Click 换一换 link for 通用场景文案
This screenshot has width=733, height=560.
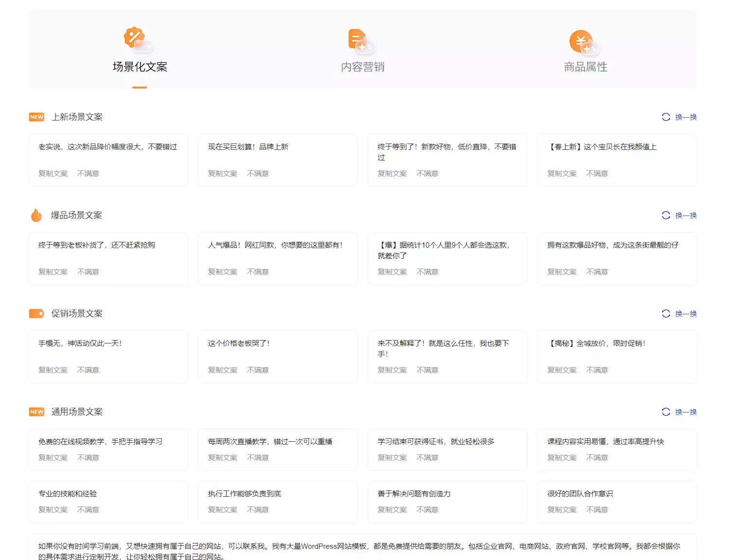click(x=686, y=412)
